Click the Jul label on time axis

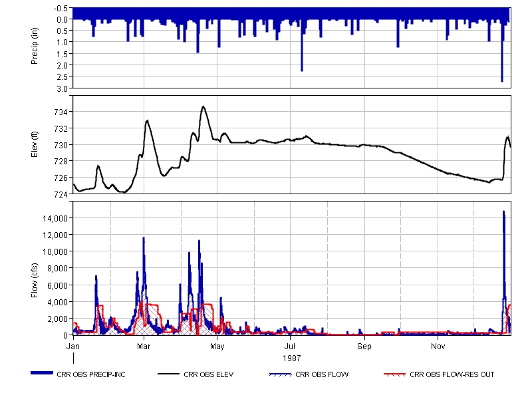tap(290, 347)
